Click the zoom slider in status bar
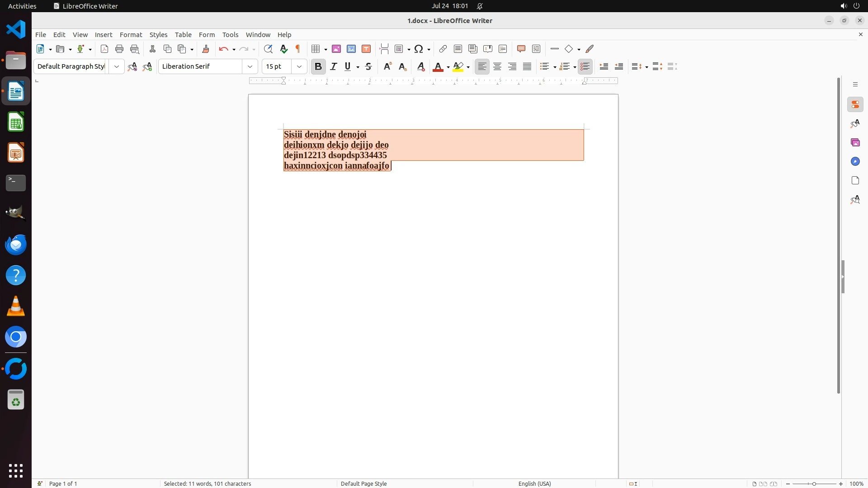 coord(814,483)
